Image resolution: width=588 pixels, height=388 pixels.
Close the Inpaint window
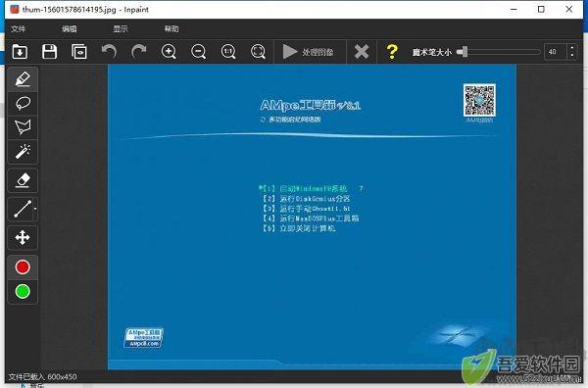pyautogui.click(x=568, y=10)
